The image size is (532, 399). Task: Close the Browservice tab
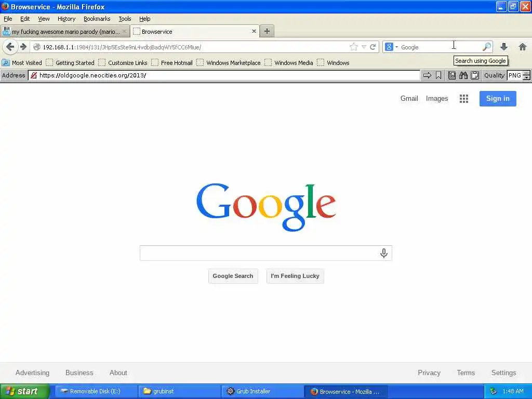[x=254, y=31]
